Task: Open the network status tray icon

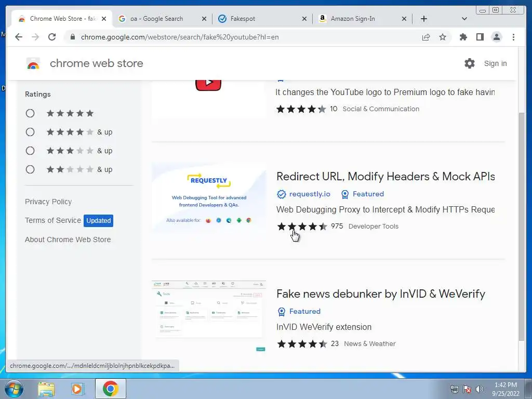Action: pyautogui.click(x=454, y=389)
